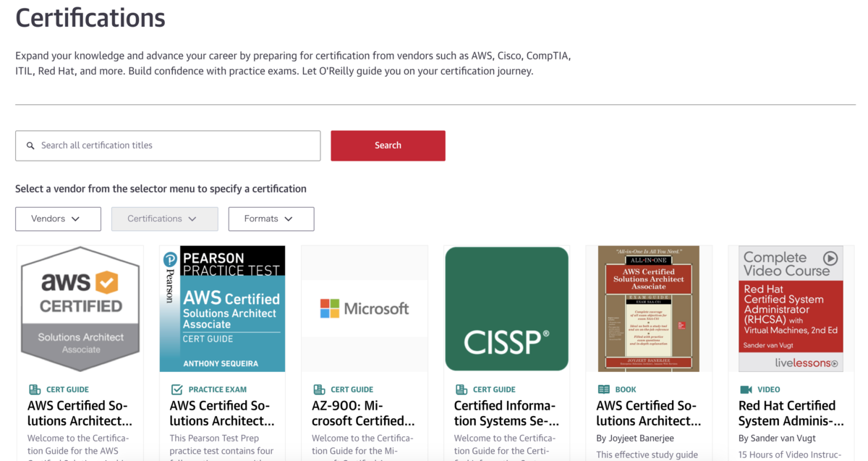Click the practice exam checkmark icon
This screenshot has width=868, height=461.
176,389
